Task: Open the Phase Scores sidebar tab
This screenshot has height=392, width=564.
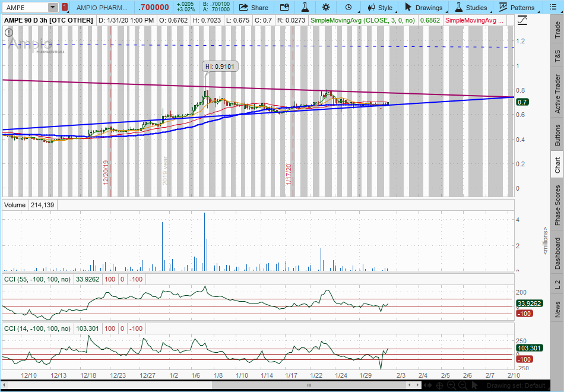Action: point(557,205)
